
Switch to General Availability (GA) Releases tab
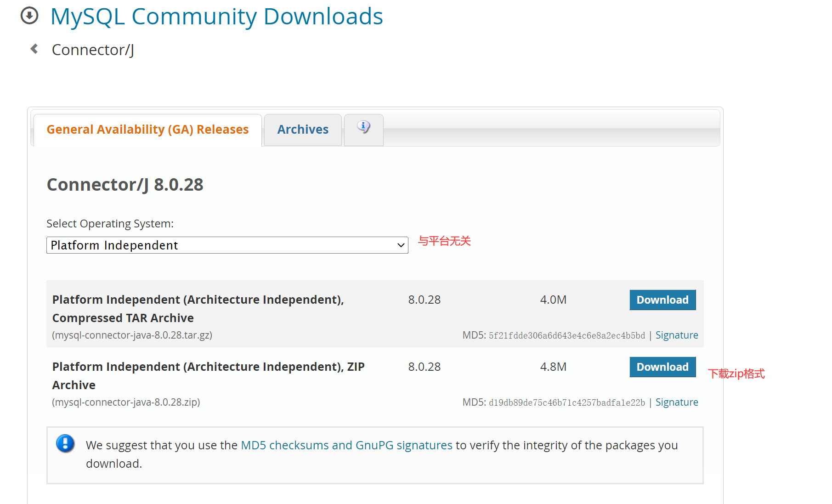tap(147, 130)
